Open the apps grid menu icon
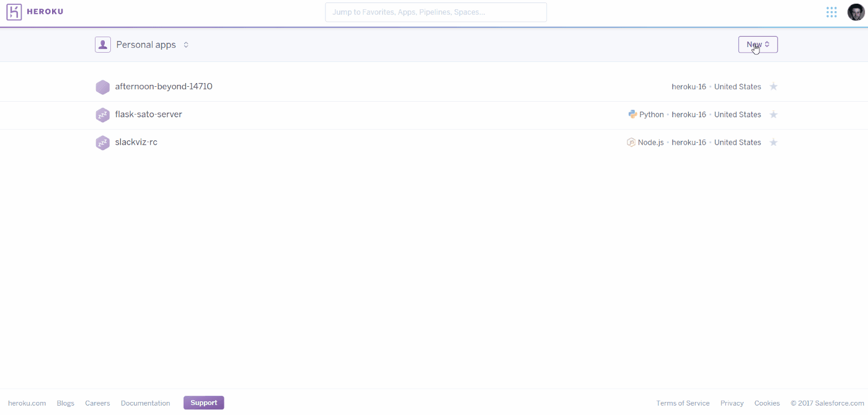 click(831, 12)
